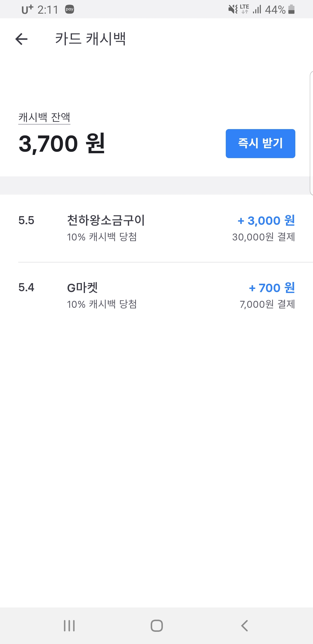This screenshot has width=313, height=644.
Task: Tap the LTE network indicator icon
Action: point(244,9)
